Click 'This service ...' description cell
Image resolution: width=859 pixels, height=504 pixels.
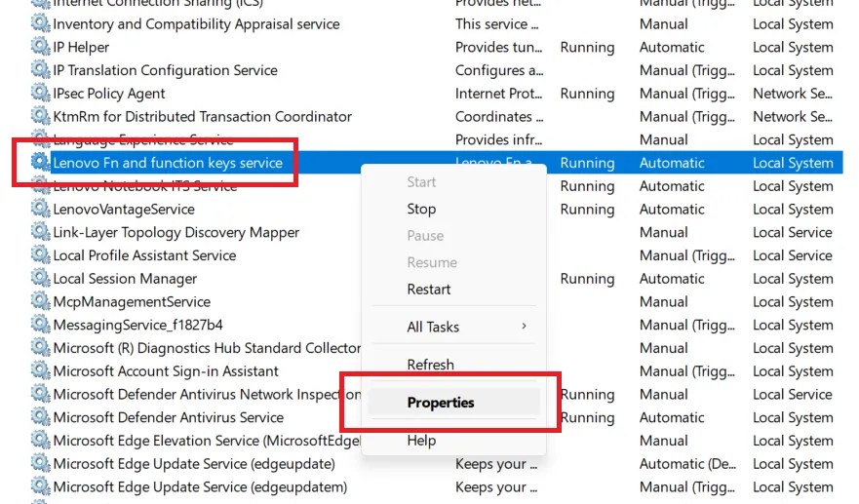496,24
